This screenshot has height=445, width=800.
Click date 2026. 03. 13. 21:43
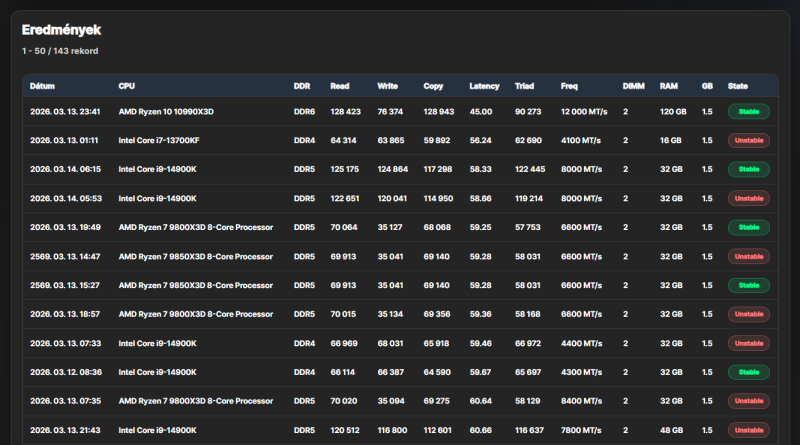coord(65,430)
